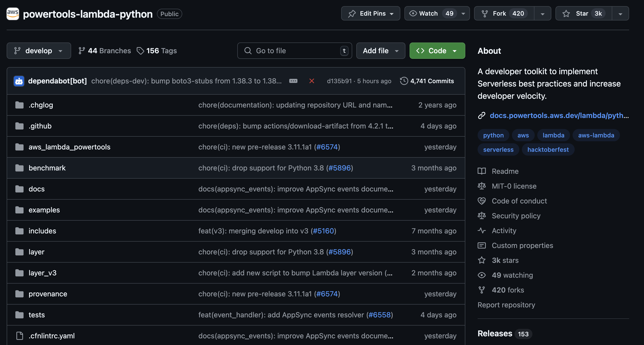Viewport: 644px width, 345px height.
Task: Click the tests folder icon
Action: pyautogui.click(x=19, y=315)
